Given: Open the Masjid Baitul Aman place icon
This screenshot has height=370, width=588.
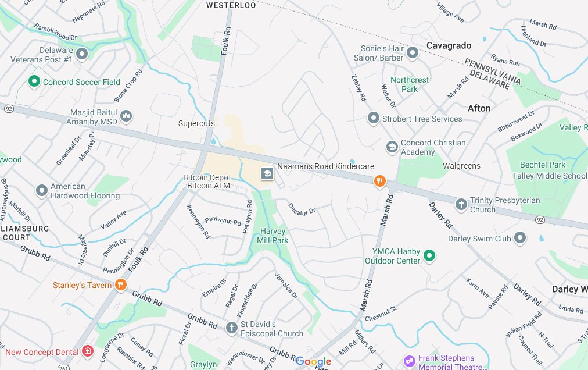Looking at the screenshot, I should 126,116.
